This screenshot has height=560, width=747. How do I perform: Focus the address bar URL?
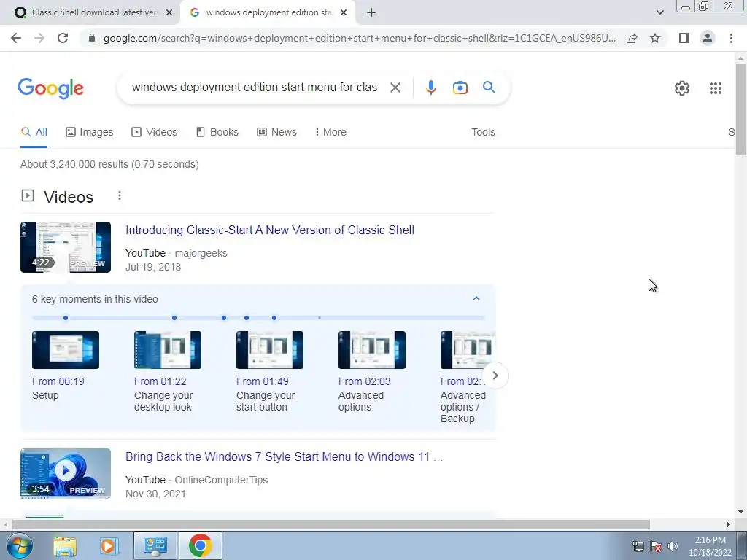click(x=359, y=38)
